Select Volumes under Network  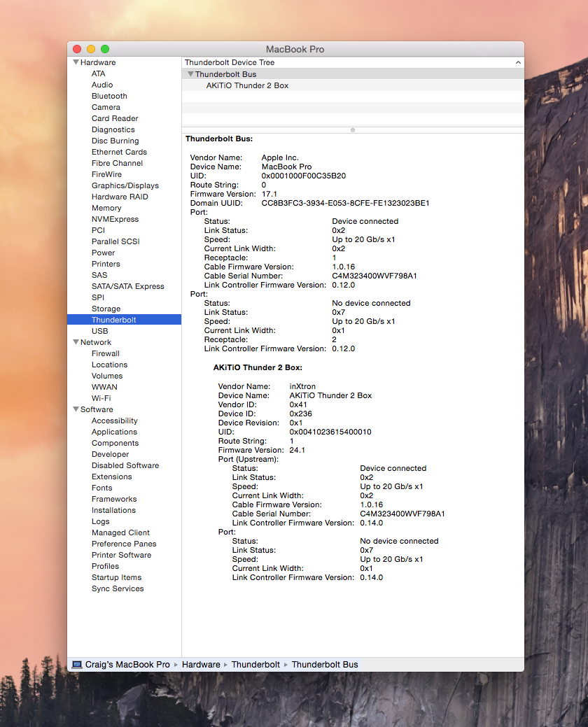click(x=107, y=376)
